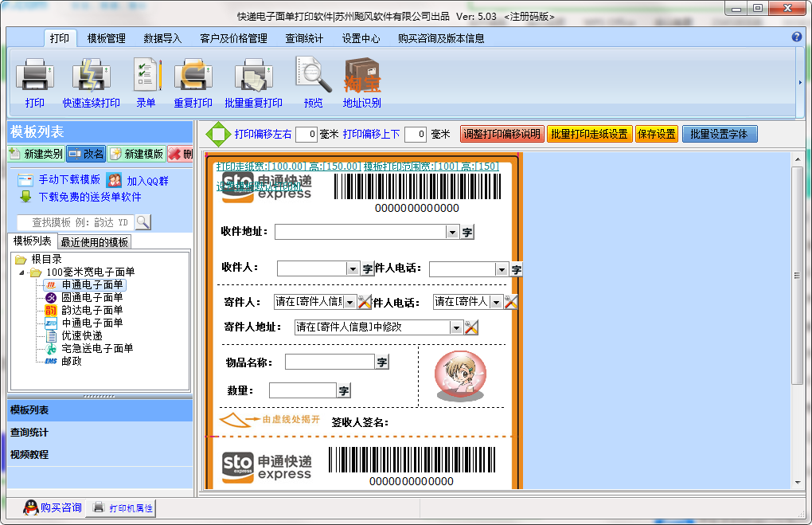Click the save settings (保存设置) button
This screenshot has height=525, width=812.
[x=656, y=134]
